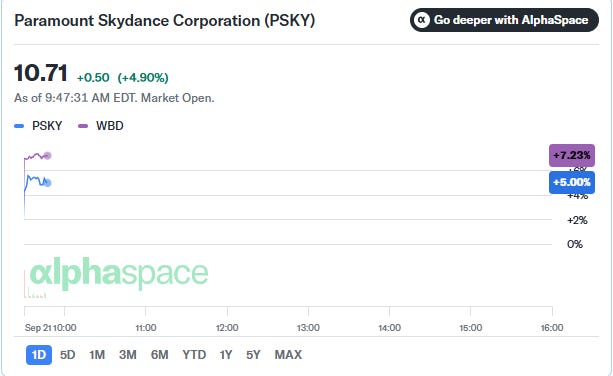The height and width of the screenshot is (376, 613).
Task: Show the MAX time range
Action: [288, 355]
